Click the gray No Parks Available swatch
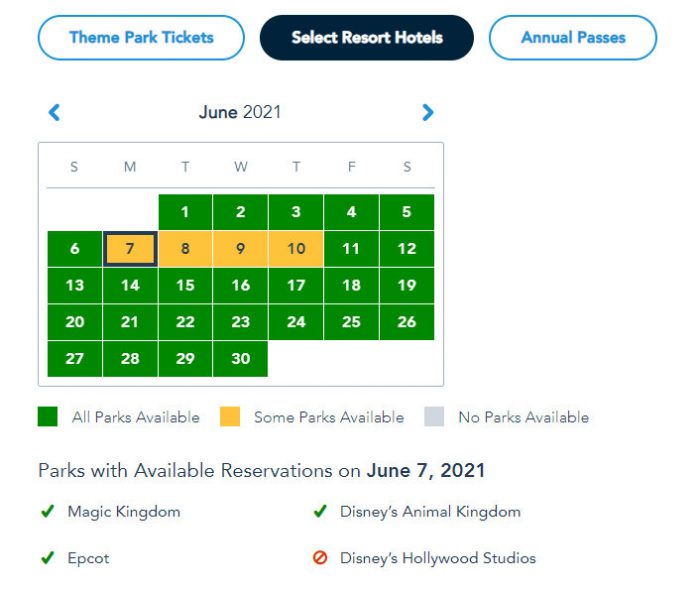This screenshot has width=700, height=591. click(434, 417)
